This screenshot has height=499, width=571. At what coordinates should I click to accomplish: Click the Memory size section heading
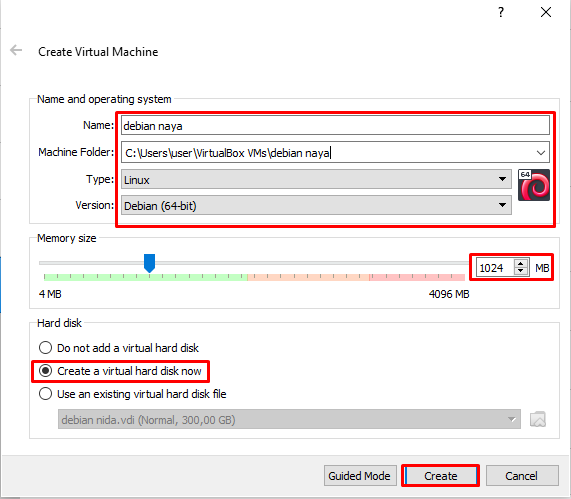point(67,238)
